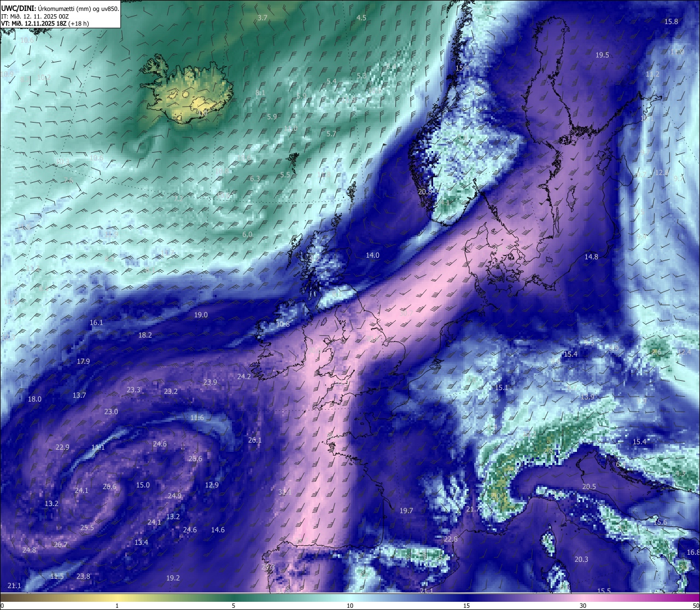Select the '19.0' value west of Ireland

click(x=201, y=315)
